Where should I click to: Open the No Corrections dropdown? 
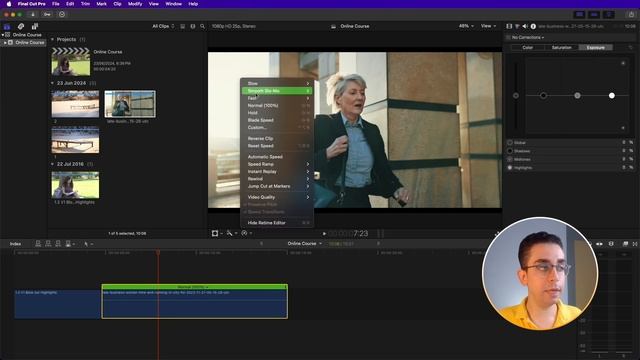528,37
